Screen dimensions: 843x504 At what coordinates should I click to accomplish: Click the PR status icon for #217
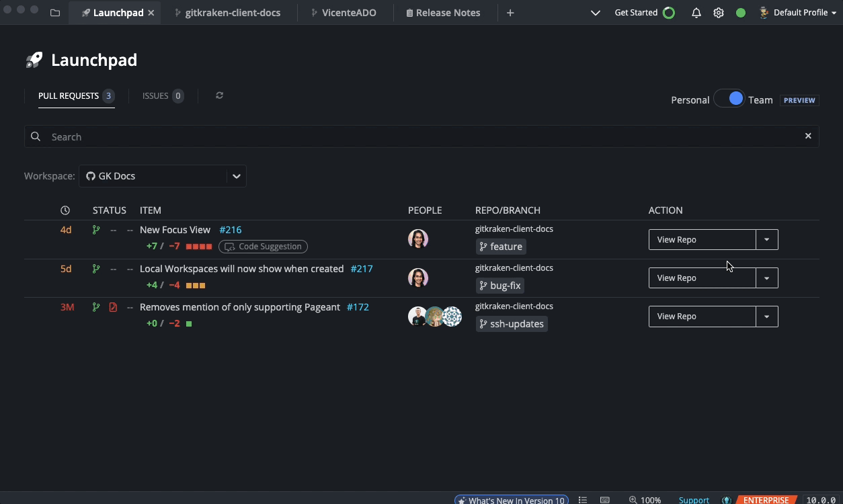(x=96, y=269)
